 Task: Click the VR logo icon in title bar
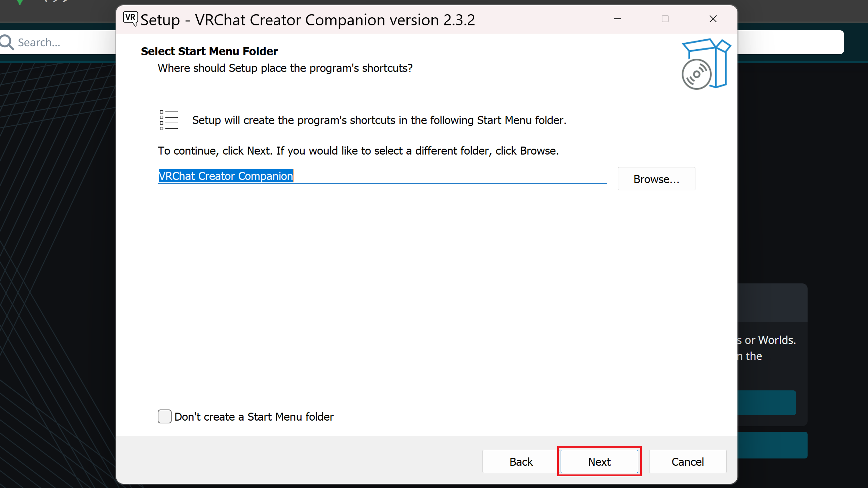(x=130, y=18)
